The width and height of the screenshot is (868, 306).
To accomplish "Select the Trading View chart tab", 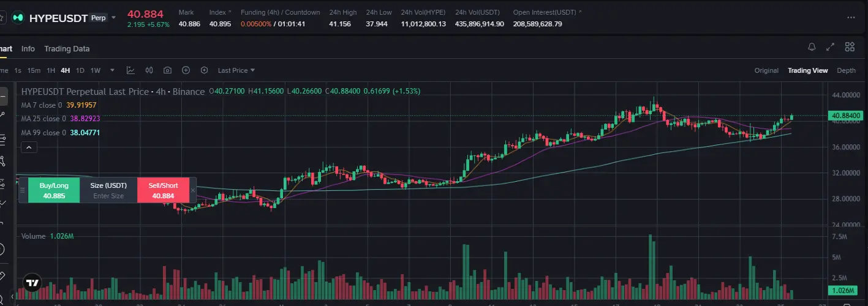I will point(807,70).
